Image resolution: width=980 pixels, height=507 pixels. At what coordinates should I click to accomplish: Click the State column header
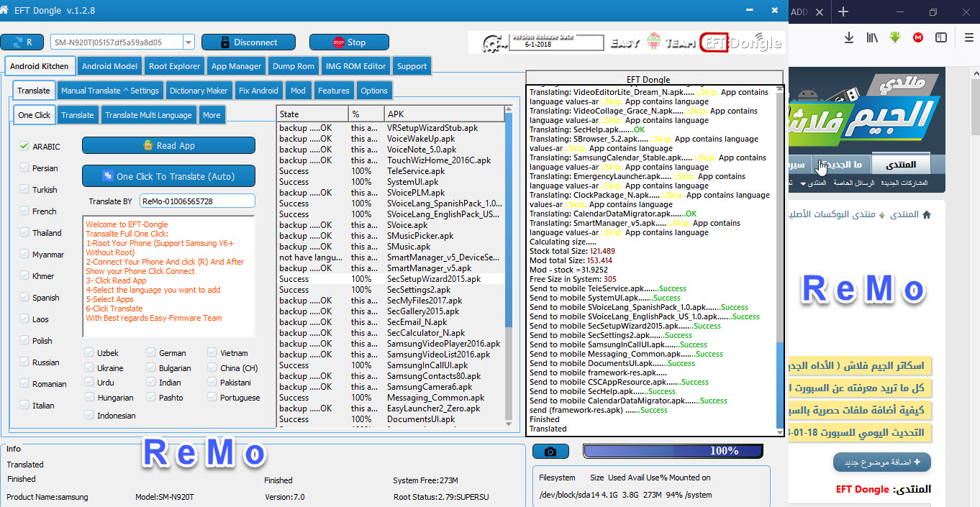tap(312, 114)
